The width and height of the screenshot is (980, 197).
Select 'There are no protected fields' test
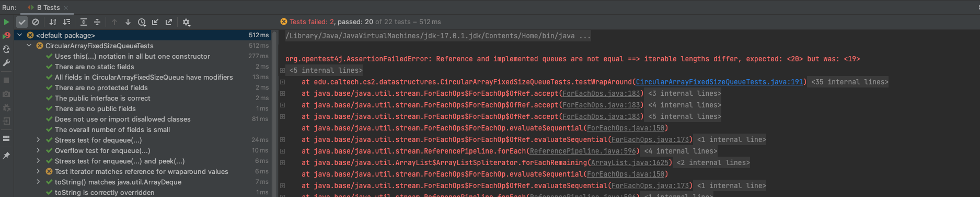[143, 87]
